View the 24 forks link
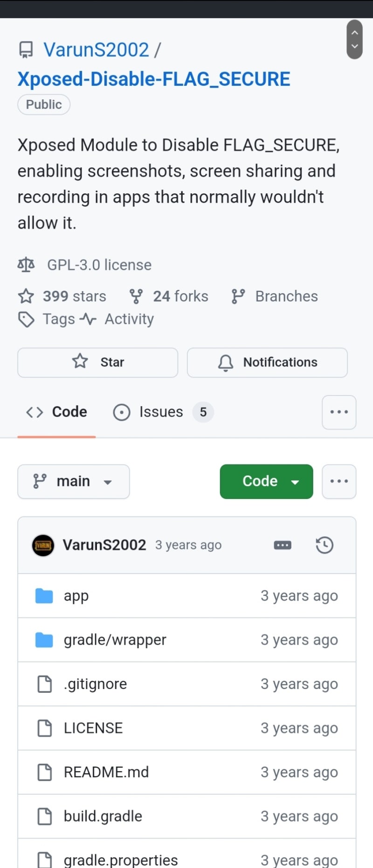The height and width of the screenshot is (868, 373). pos(169,296)
